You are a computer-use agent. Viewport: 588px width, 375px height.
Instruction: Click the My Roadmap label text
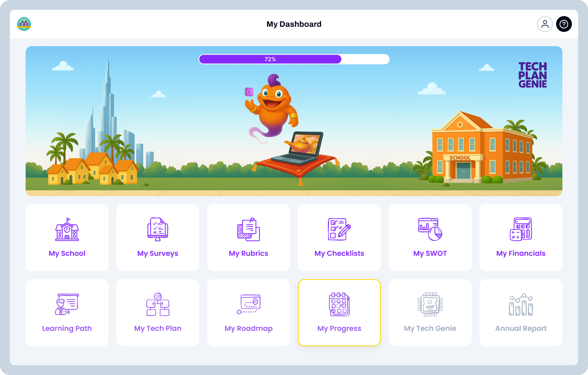pyautogui.click(x=248, y=328)
